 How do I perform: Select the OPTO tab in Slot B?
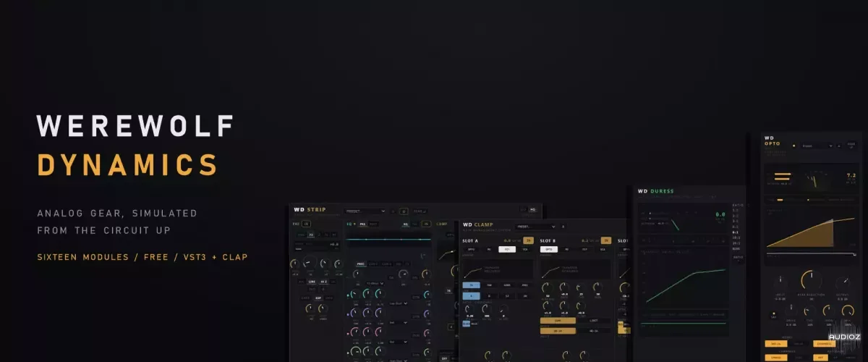click(549, 249)
